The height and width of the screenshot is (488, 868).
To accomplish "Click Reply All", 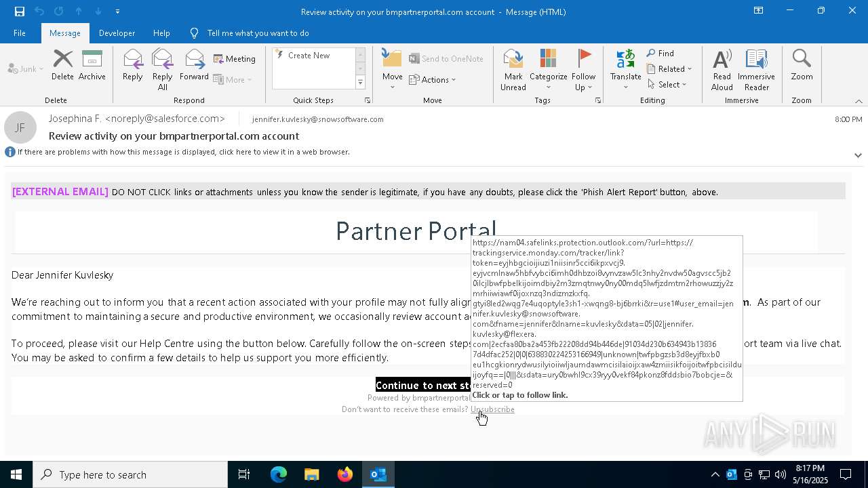I will [x=163, y=70].
